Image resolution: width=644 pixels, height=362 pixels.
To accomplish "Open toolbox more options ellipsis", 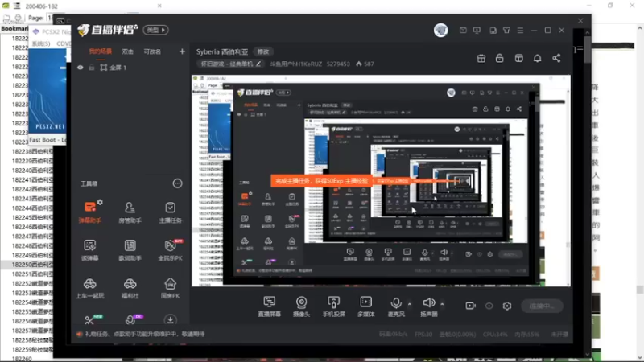I will (x=177, y=183).
